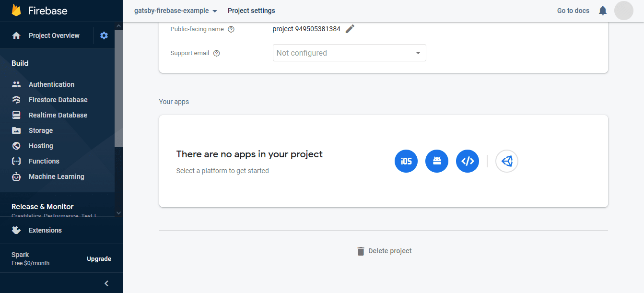The image size is (644, 293).
Task: Click the Storage image icon
Action: (16, 130)
